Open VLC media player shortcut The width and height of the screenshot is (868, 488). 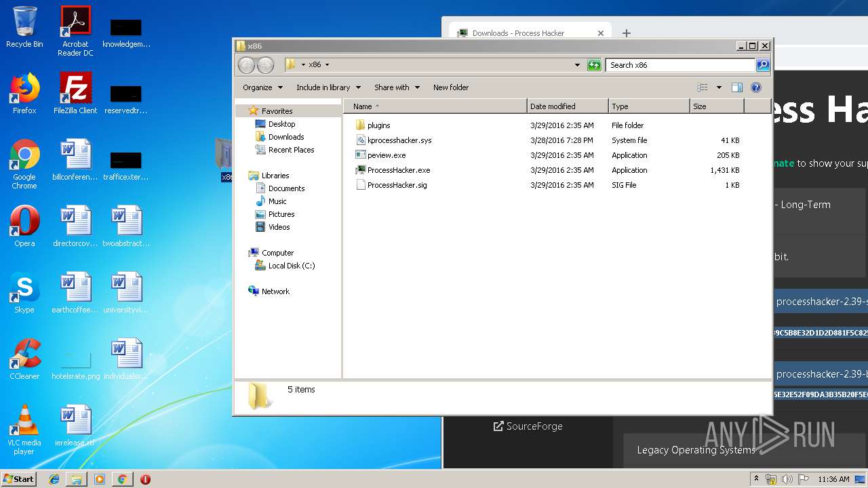[x=24, y=430]
